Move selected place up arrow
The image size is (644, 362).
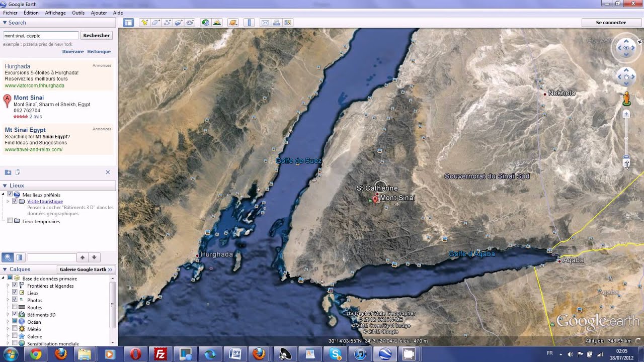[x=83, y=257]
